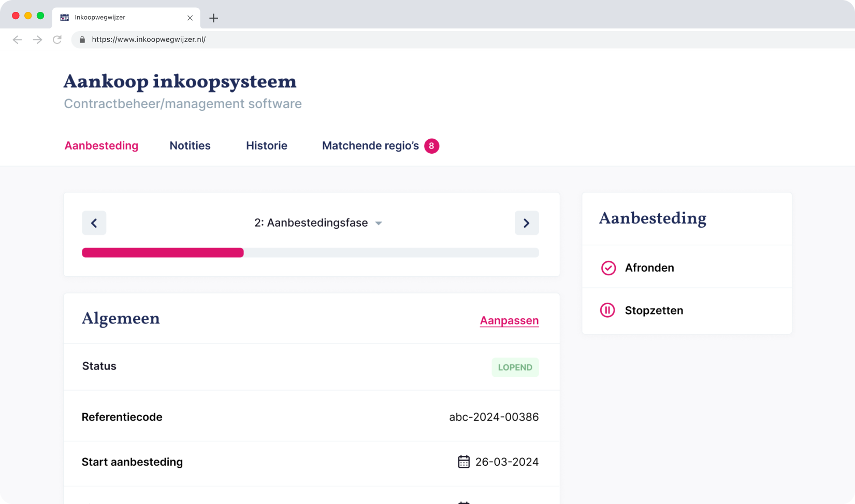Screen dimensions: 855x504
Task: Click the pink phase progress bar
Action: point(163,253)
